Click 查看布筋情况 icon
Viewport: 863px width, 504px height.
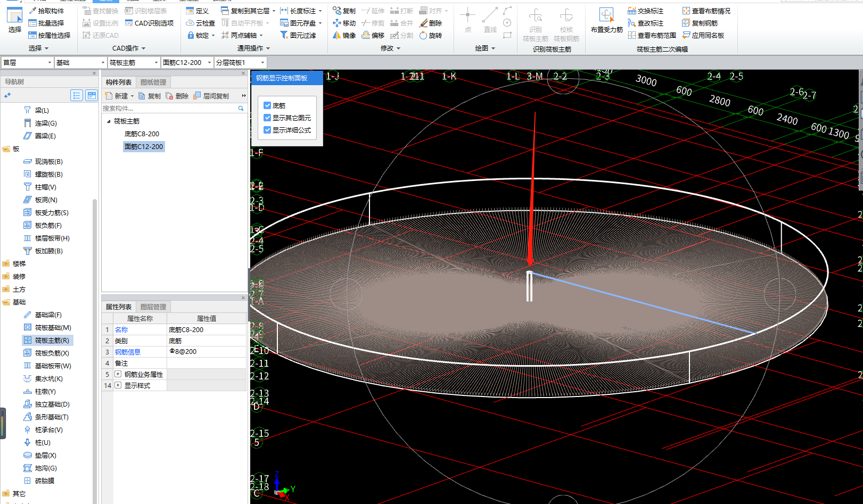686,11
